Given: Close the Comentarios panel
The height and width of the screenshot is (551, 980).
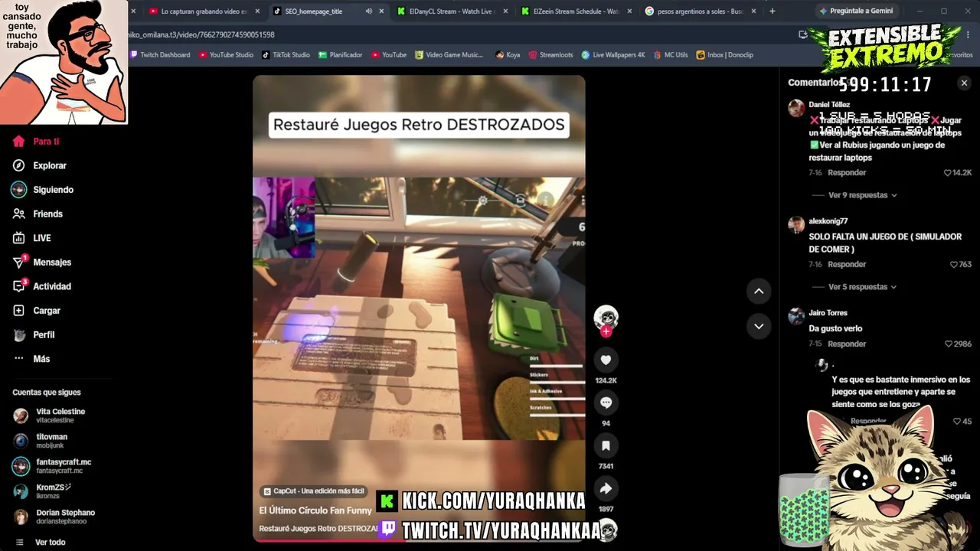Looking at the screenshot, I should pos(964,83).
